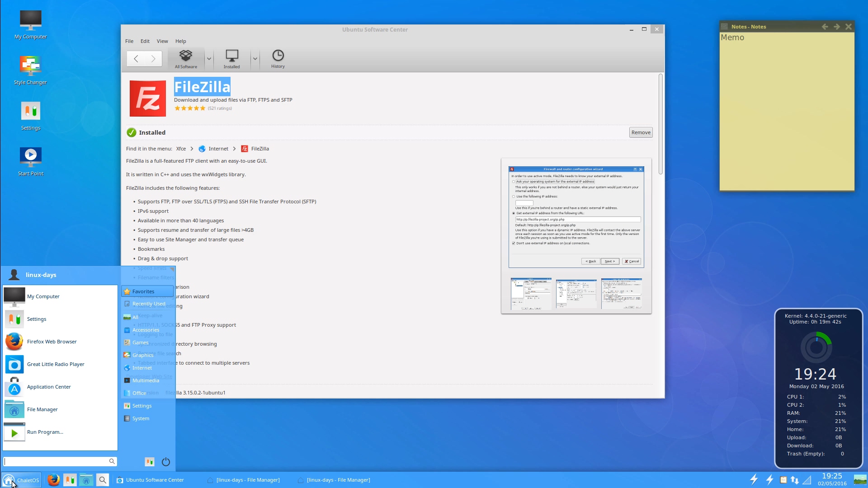Click the taskbar clock
Screen dimensions: 868x488
pyautogui.click(x=832, y=479)
